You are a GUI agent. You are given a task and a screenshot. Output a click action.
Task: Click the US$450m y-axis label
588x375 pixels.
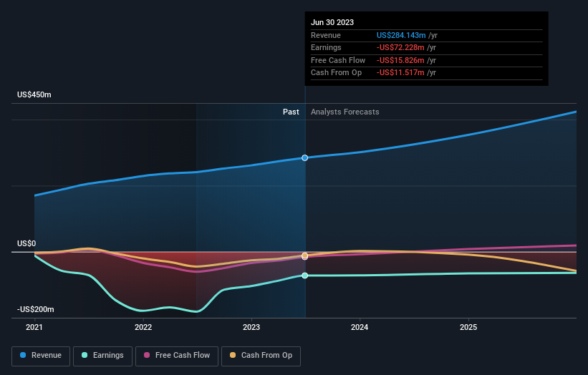[x=34, y=94]
